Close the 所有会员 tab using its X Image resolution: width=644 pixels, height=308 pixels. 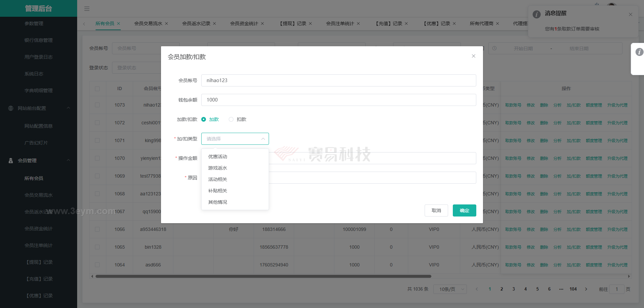click(118, 24)
